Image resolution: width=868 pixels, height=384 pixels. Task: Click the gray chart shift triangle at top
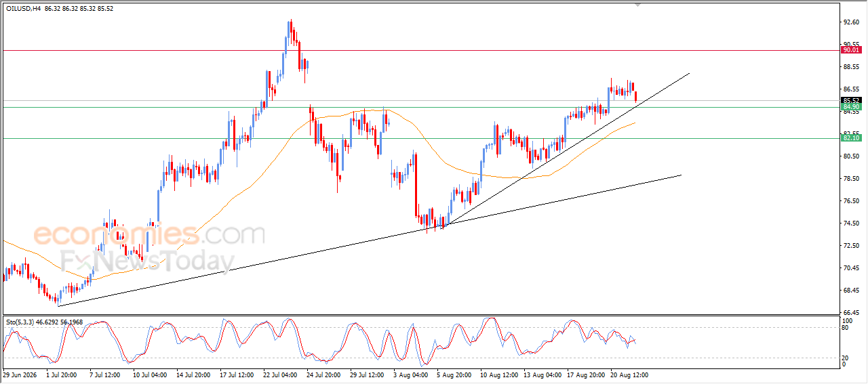pos(637,5)
